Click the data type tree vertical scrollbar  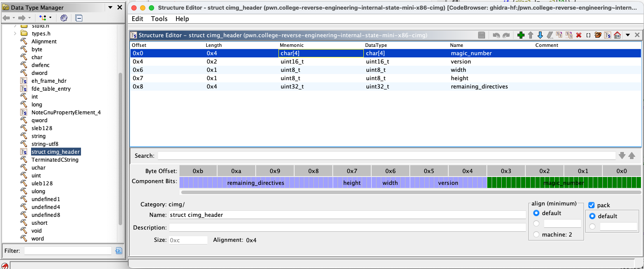click(x=120, y=149)
